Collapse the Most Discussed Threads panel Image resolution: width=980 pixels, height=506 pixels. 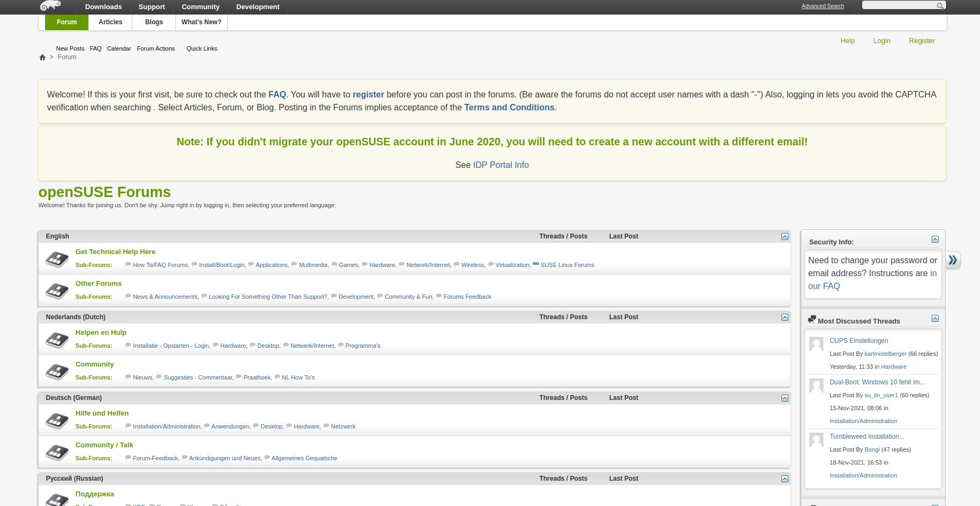(x=935, y=318)
